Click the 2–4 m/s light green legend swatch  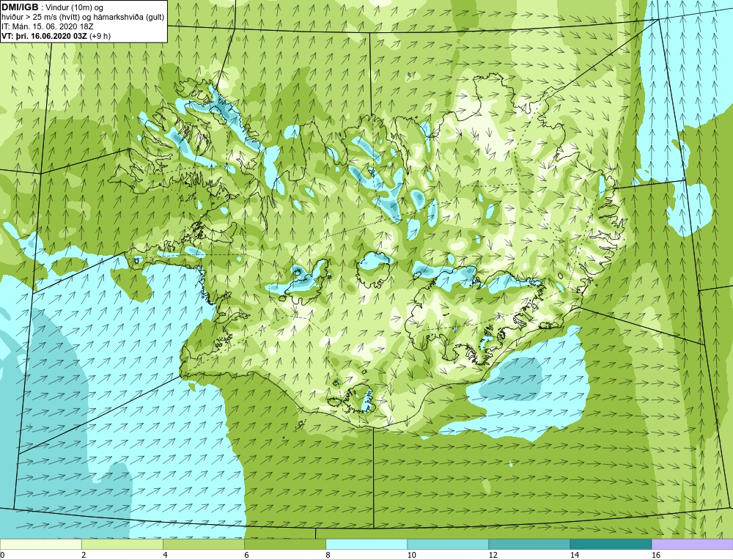tap(122, 544)
